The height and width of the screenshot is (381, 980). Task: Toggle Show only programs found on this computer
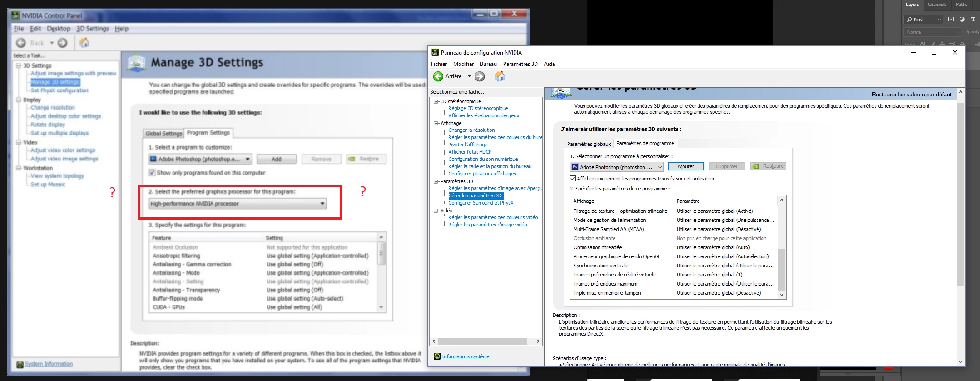(152, 173)
